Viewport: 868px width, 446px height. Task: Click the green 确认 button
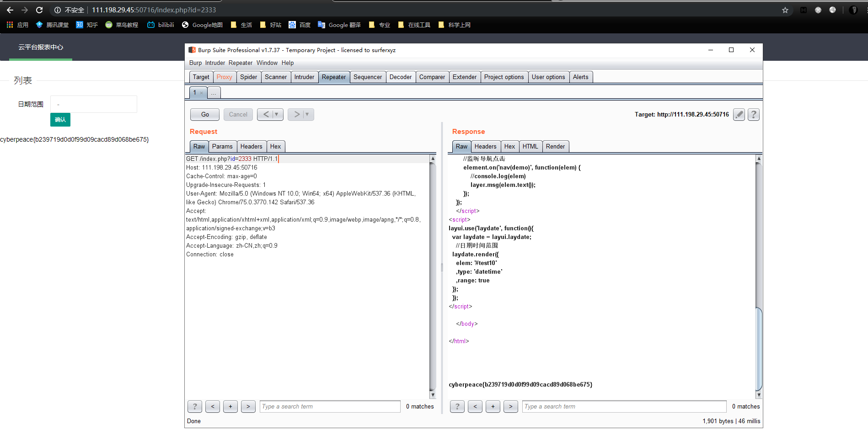(x=60, y=120)
